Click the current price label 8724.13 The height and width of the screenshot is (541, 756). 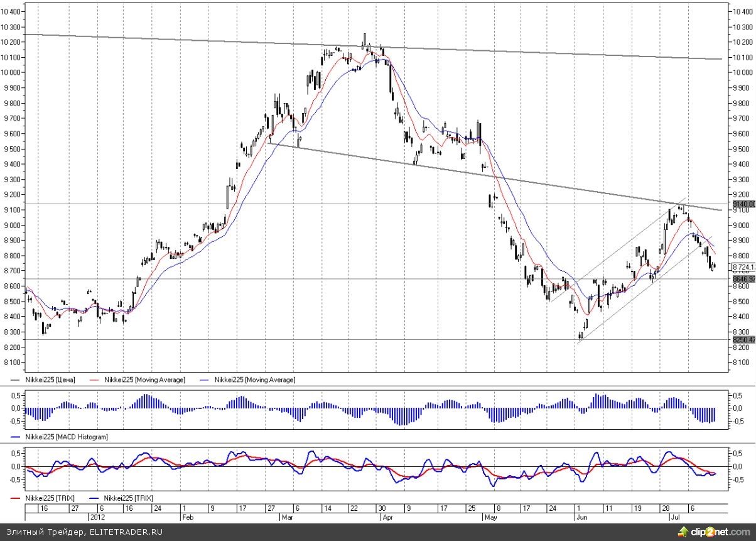pyautogui.click(x=743, y=267)
